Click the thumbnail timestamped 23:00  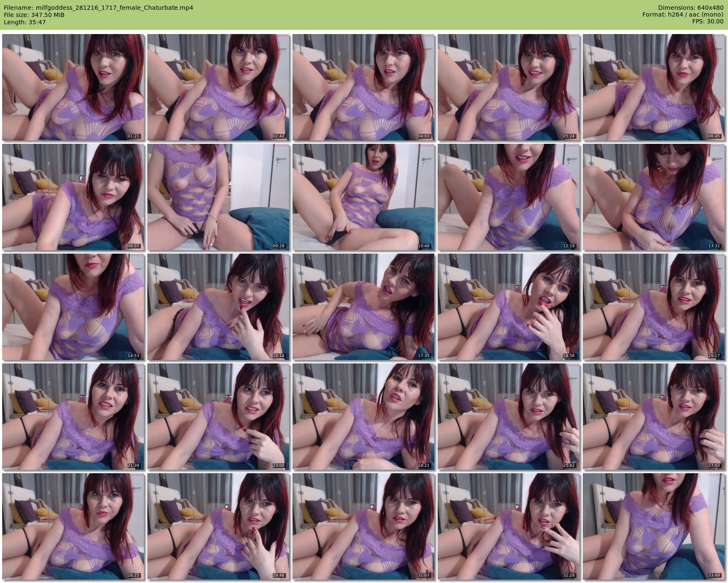pos(218,417)
